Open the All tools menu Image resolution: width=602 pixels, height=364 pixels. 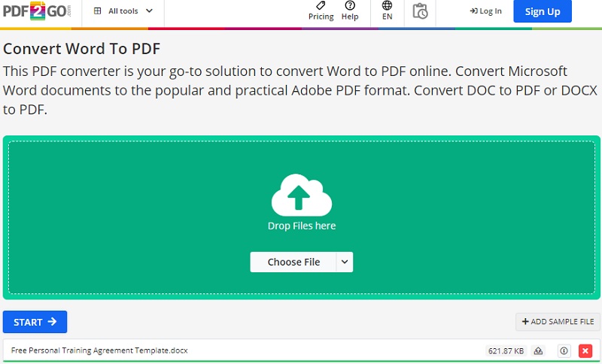[123, 11]
